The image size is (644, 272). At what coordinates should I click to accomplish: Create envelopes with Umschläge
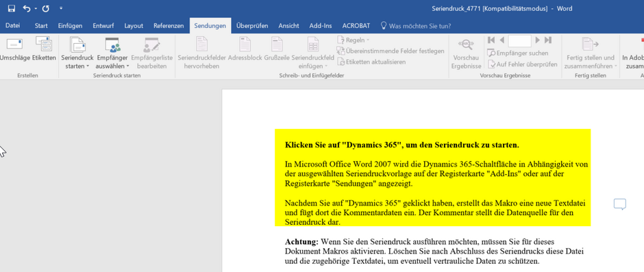(15, 48)
